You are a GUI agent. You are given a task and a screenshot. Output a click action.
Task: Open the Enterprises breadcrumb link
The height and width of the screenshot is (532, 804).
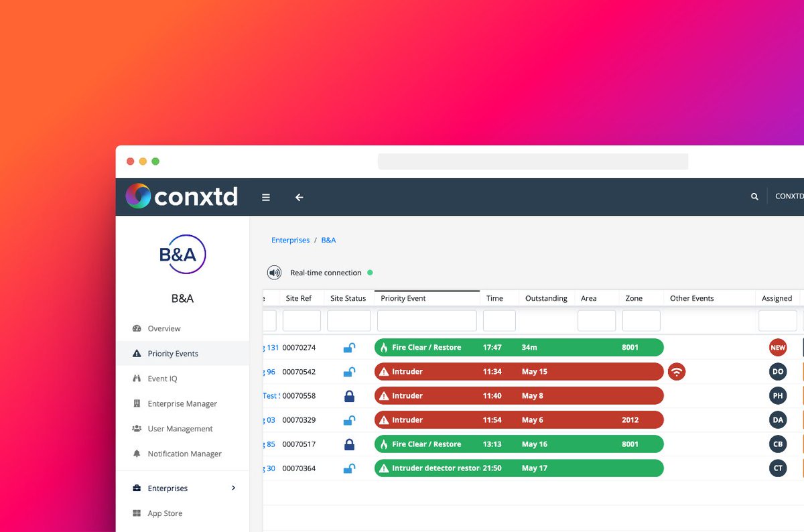point(290,239)
